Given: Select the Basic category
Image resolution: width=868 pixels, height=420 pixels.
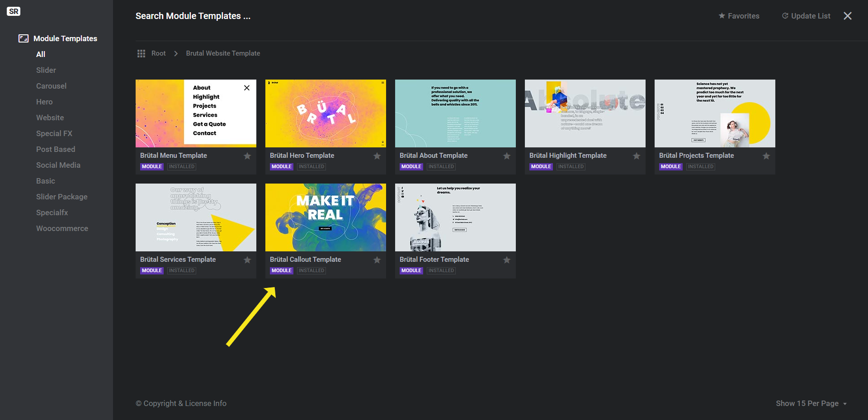Looking at the screenshot, I should coord(46,181).
